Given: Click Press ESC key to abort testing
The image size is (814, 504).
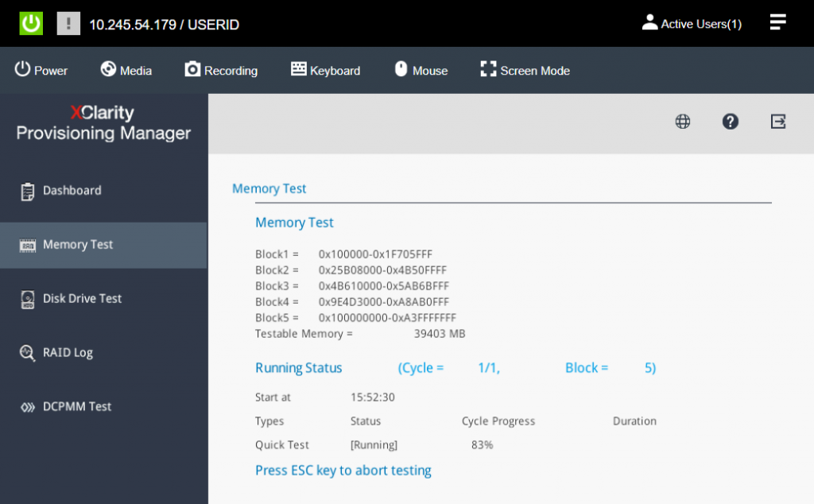Looking at the screenshot, I should (x=343, y=471).
